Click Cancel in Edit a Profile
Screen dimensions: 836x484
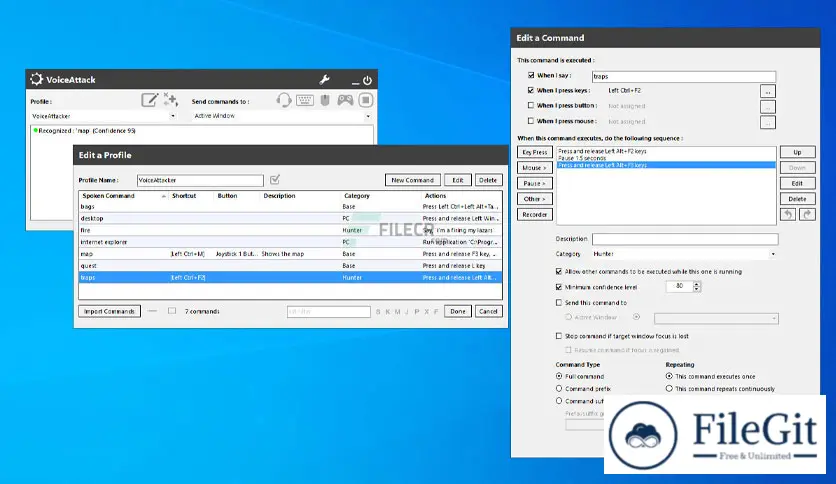pyautogui.click(x=488, y=311)
